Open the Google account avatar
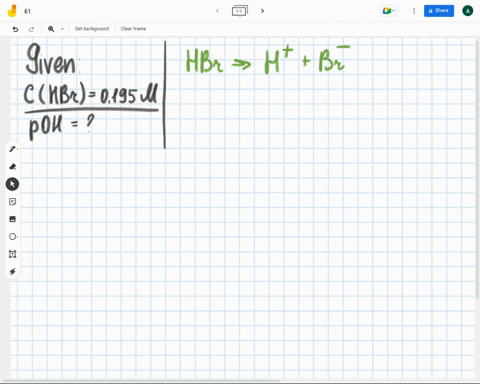 467,11
